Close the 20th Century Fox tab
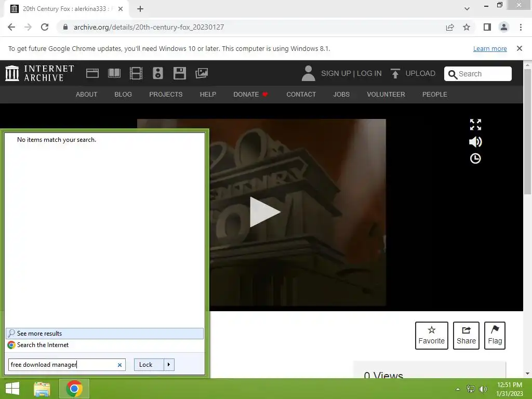This screenshot has width=532, height=399. 121,9
